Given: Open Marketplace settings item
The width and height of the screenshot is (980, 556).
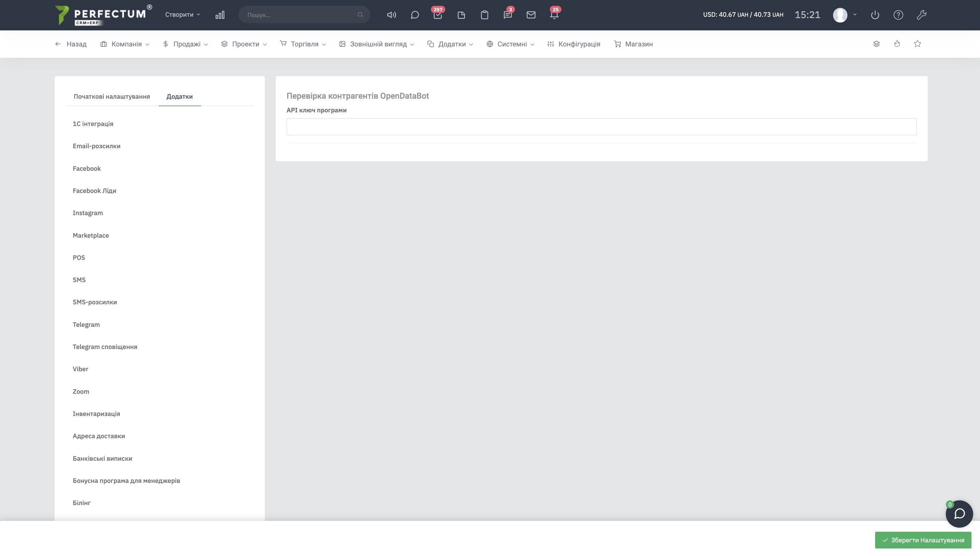Looking at the screenshot, I should [91, 235].
